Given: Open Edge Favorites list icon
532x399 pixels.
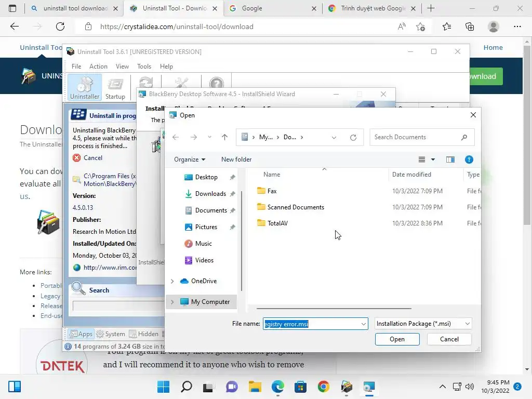Looking at the screenshot, I should point(446,26).
